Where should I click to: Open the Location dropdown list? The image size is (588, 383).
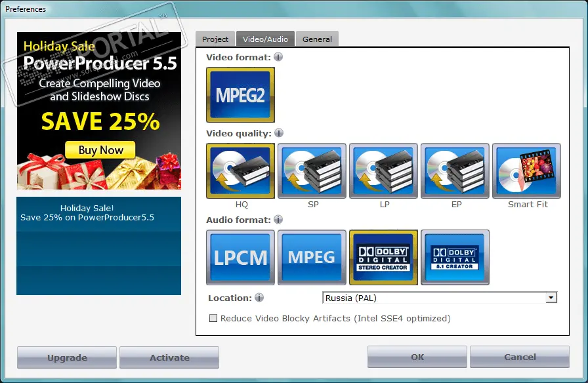[x=551, y=298]
